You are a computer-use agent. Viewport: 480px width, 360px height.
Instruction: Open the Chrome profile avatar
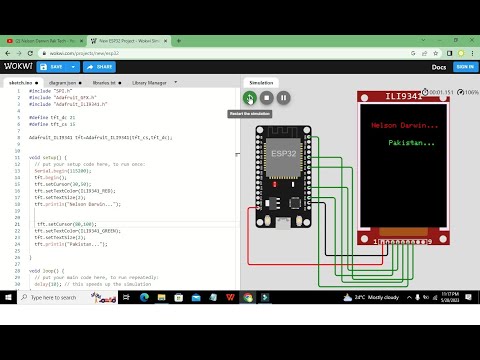click(461, 53)
